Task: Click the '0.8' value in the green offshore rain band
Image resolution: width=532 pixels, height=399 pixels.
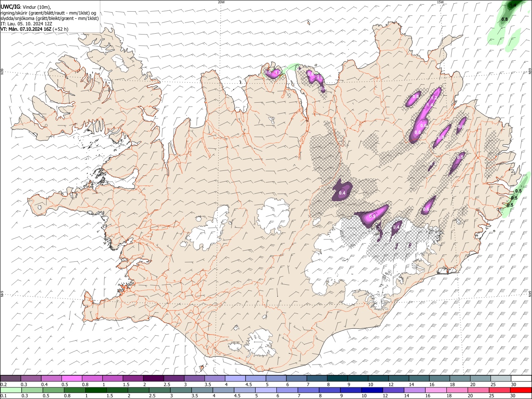Action: point(505,19)
